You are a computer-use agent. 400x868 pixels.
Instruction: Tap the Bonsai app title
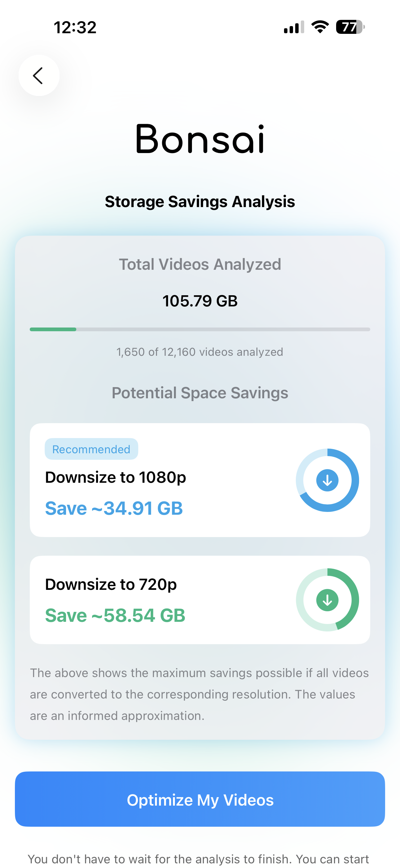(200, 138)
